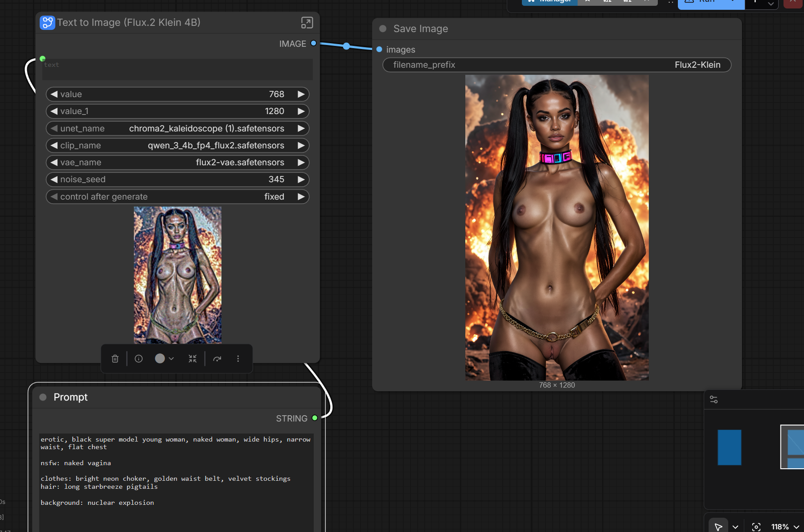Fit the view with the focus frame icon

click(x=756, y=527)
